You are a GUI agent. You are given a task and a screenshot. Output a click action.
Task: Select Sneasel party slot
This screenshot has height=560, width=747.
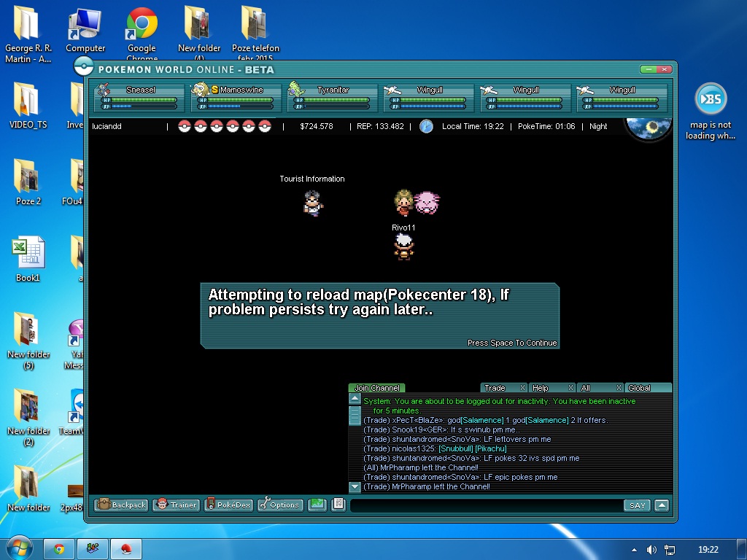point(139,98)
